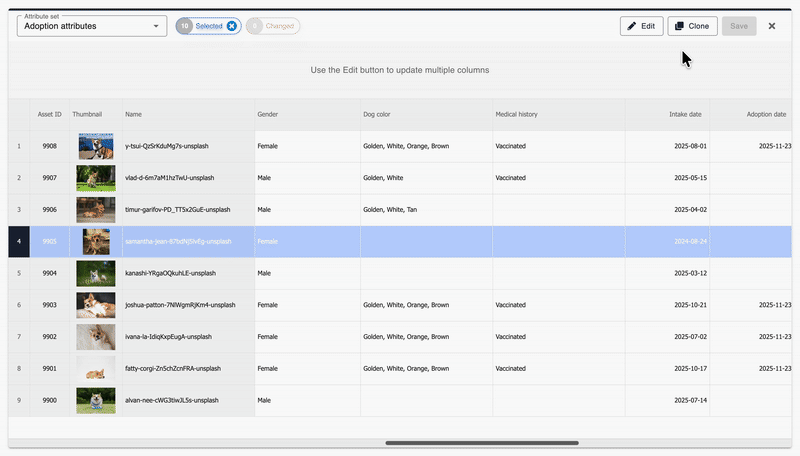Clear the Selected filter chip's X icon
Image resolution: width=800 pixels, height=456 pixels.
click(x=232, y=26)
